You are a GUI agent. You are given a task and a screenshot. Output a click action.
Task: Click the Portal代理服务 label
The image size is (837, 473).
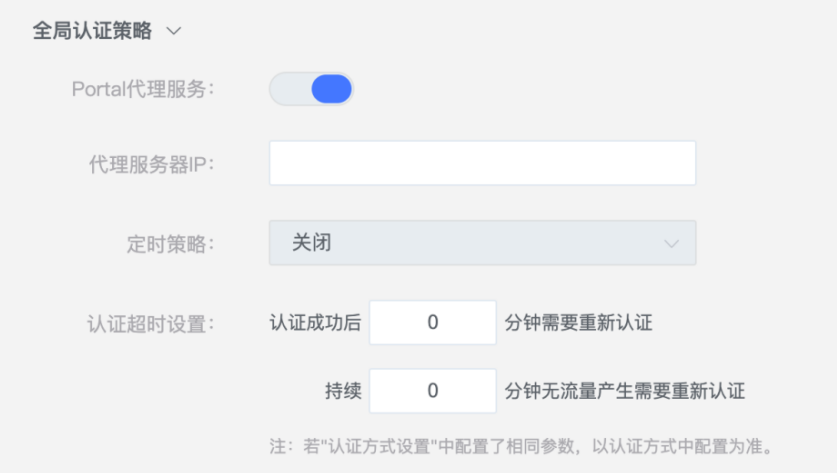[x=143, y=89]
